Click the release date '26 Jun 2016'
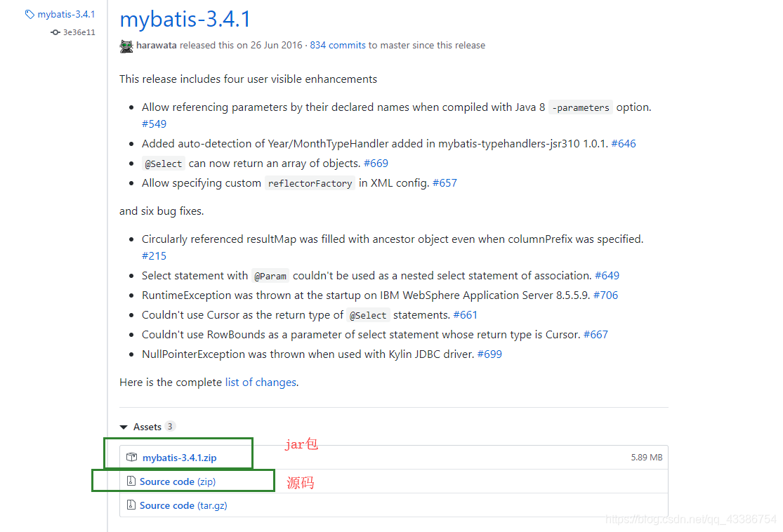Screen dimensions: 783x532 276,46
